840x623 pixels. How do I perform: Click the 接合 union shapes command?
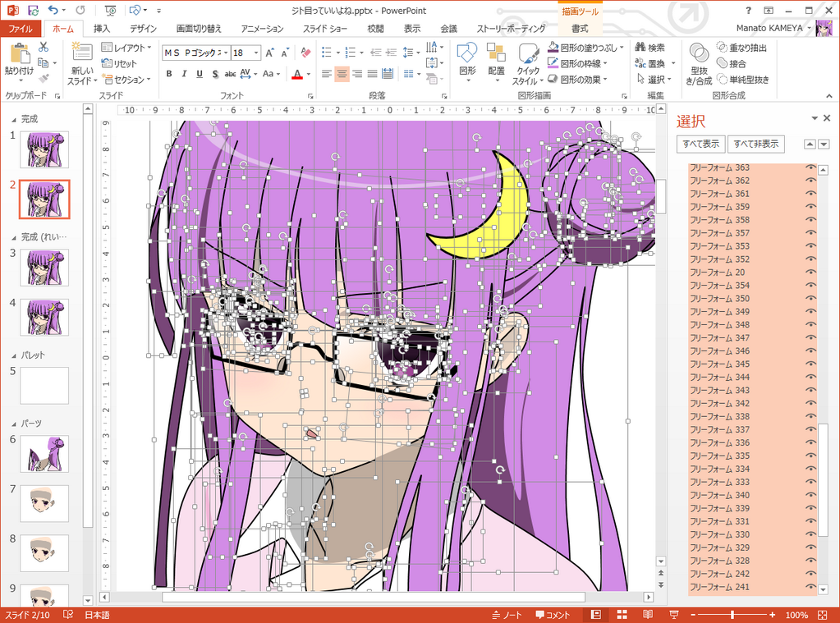732,64
